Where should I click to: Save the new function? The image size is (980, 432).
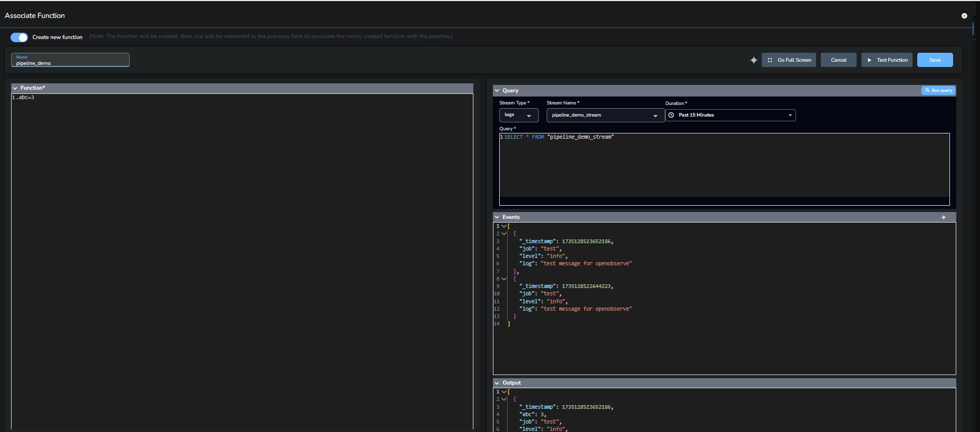pyautogui.click(x=935, y=60)
